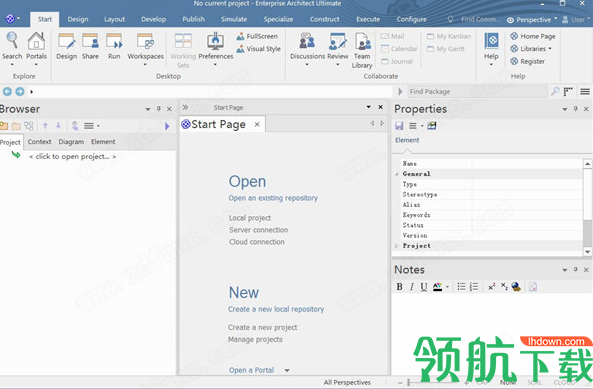Expand the Project group in Properties
The width and height of the screenshot is (593, 389).
pyautogui.click(x=397, y=246)
